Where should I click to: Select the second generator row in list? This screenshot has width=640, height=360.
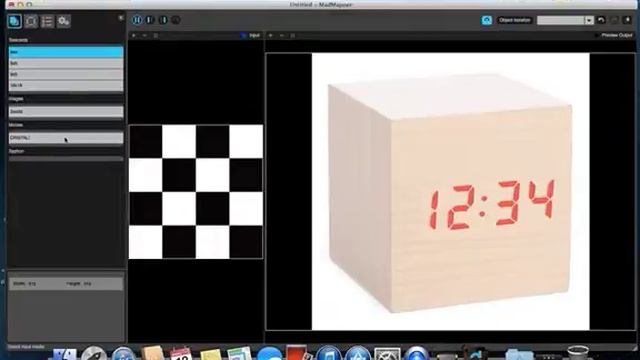pos(66,63)
